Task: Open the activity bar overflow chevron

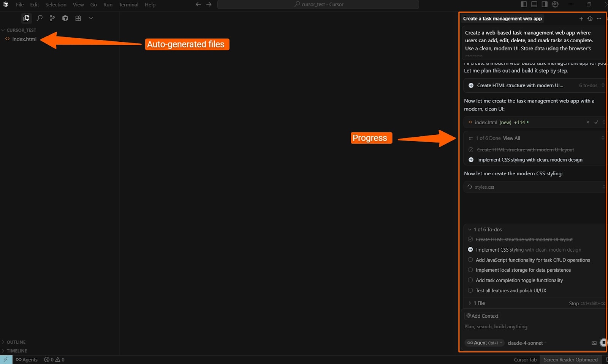Action: coord(91,18)
